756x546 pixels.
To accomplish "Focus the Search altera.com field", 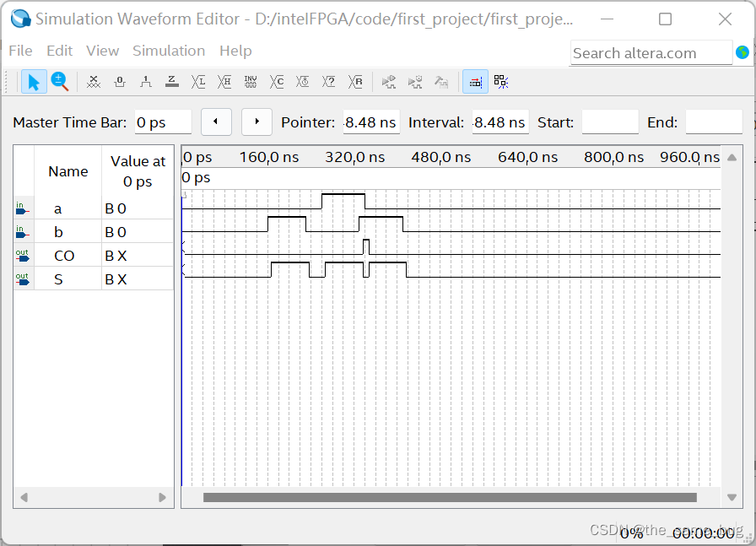I will [651, 52].
